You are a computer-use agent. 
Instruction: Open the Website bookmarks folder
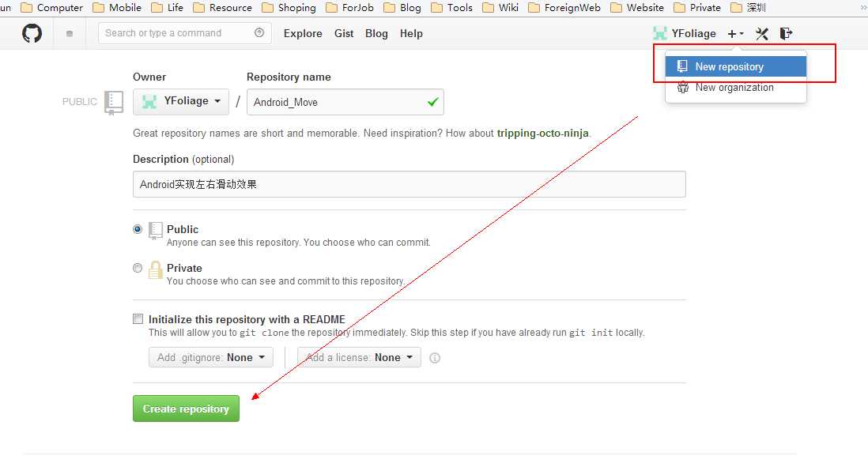(637, 8)
